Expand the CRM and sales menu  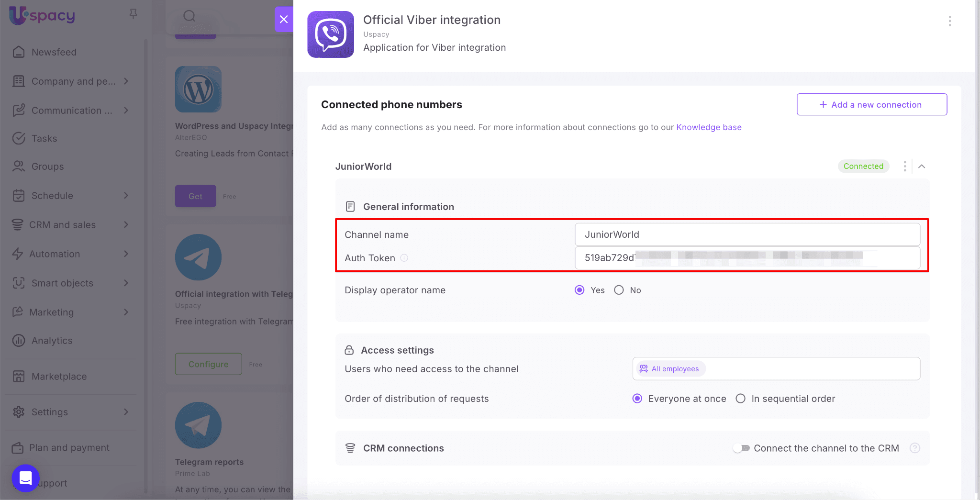click(x=126, y=224)
